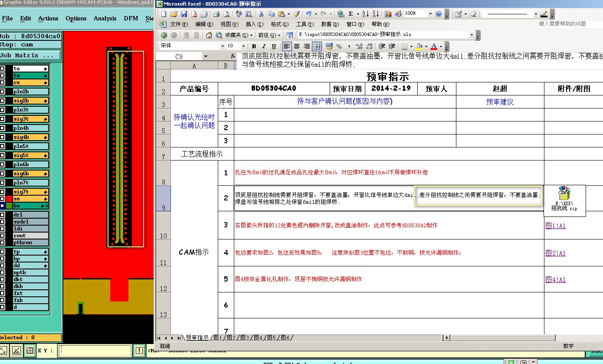Screen dimensions: 603x364
Task: Apply percent style to the cell
Action: 339,46
